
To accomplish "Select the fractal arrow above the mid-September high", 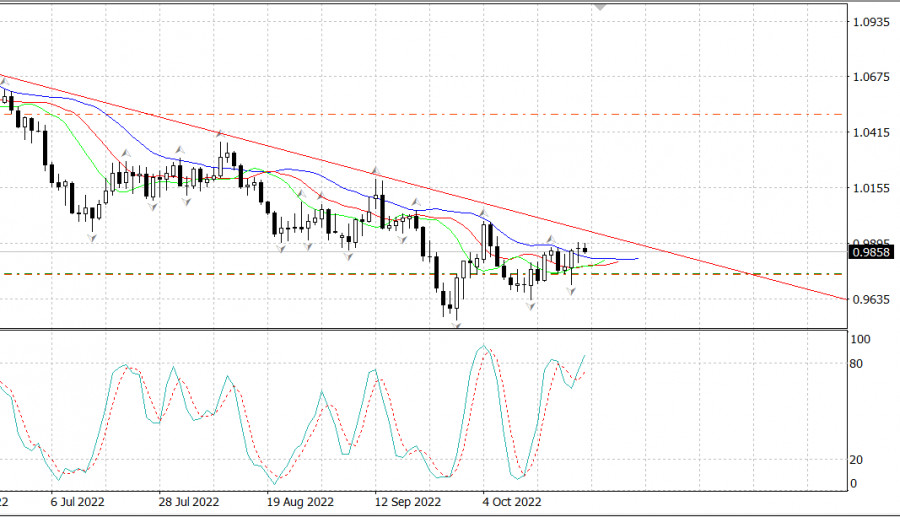I will [375, 171].
